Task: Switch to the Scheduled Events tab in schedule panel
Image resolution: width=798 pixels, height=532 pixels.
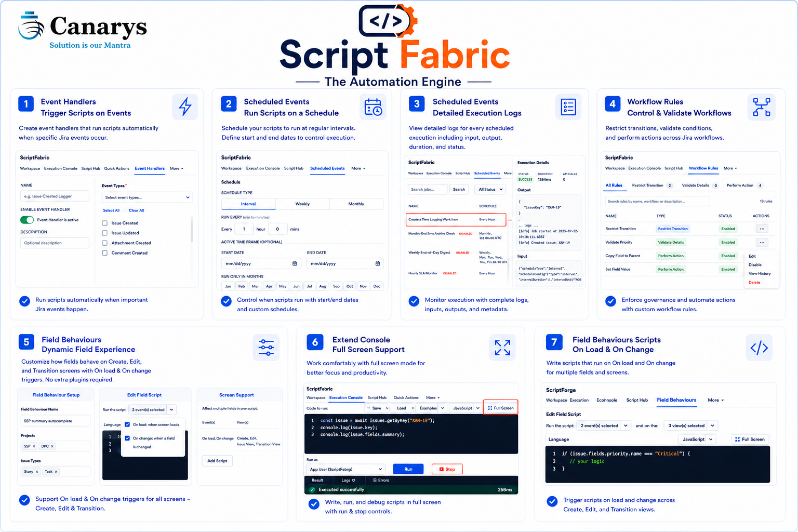Action: click(x=327, y=168)
